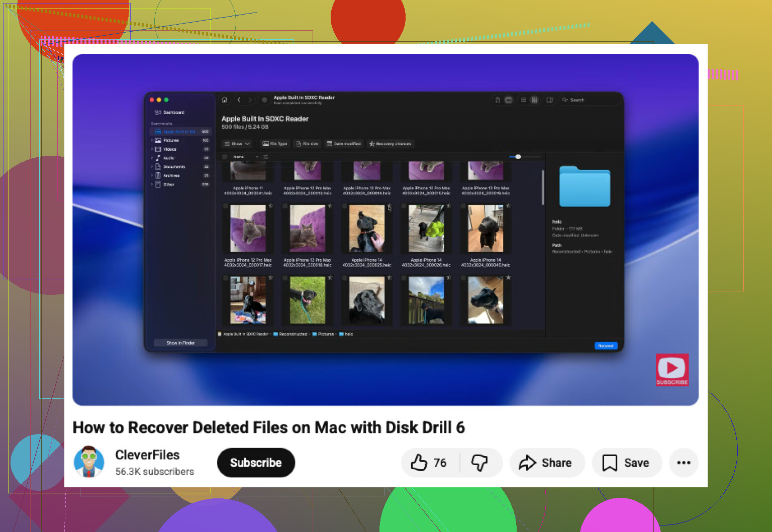Click the heic folder in the path bar
This screenshot has height=532, width=772.
coord(346,334)
